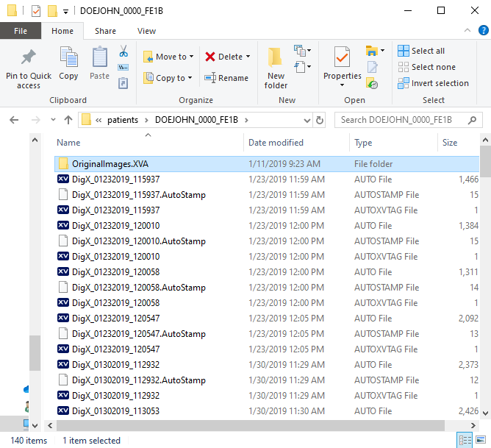Viewport: 491px width, 448px height.
Task: Click the Edit file icon in Open group
Action: [x=373, y=67]
